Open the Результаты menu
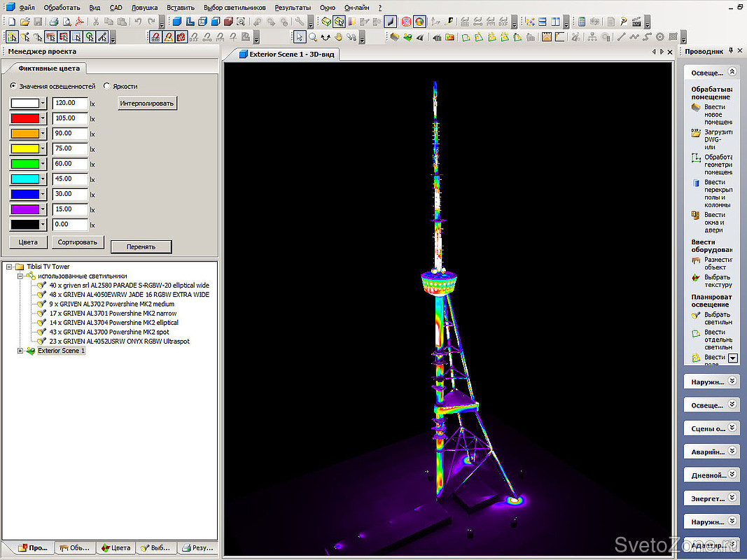 point(293,7)
